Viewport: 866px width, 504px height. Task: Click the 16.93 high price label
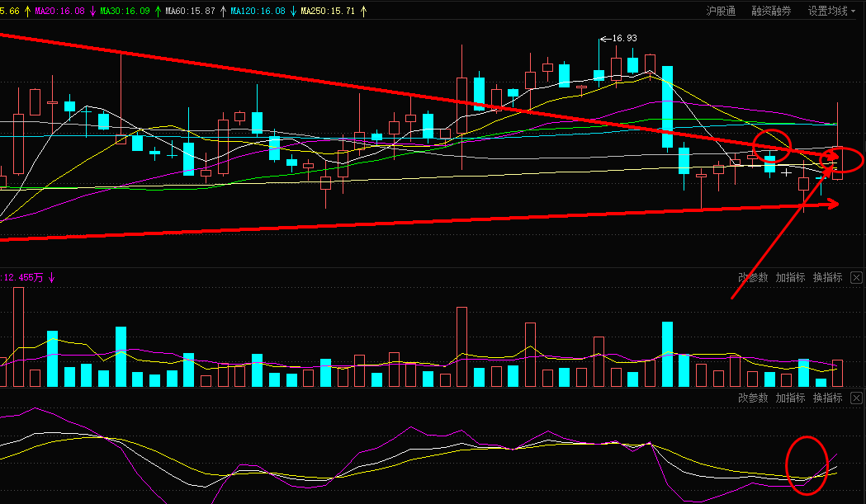click(625, 38)
